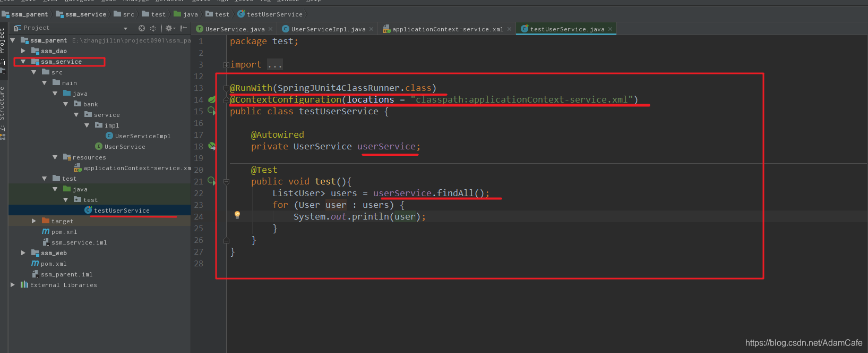Open the Project view type dropdown
868x353 pixels.
[125, 28]
